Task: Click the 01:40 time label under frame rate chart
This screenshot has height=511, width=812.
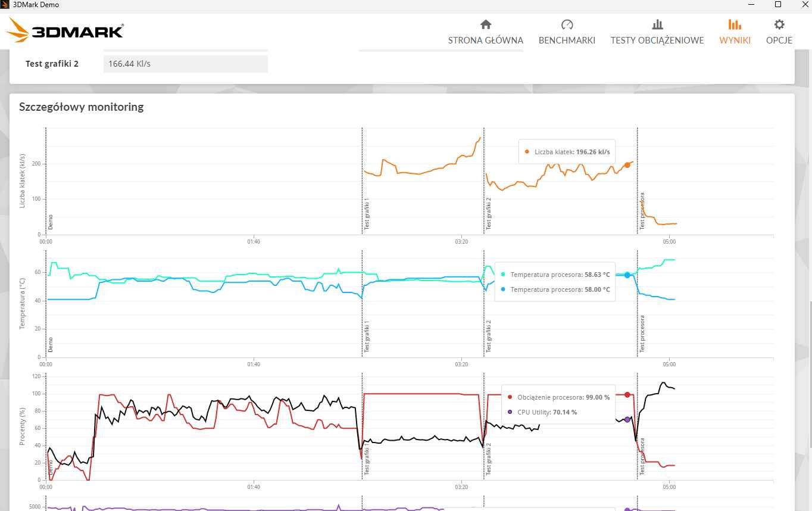Action: point(254,242)
